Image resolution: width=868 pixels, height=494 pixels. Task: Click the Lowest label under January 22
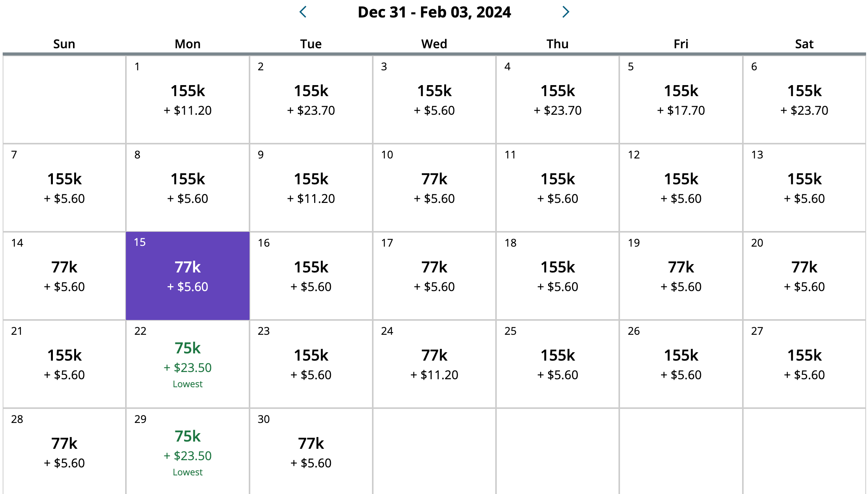(x=188, y=384)
